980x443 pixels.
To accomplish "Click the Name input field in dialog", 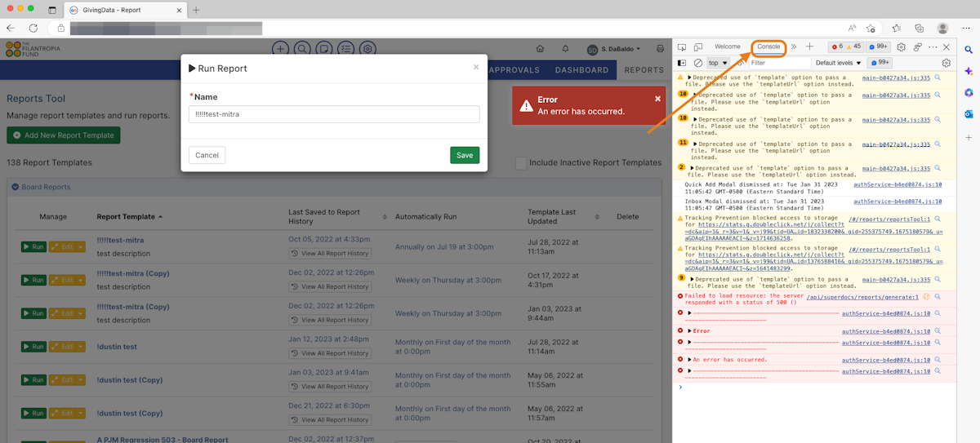I will click(334, 114).
